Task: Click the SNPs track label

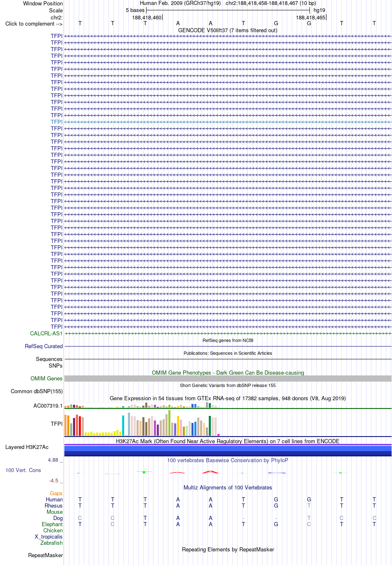Action: point(55,366)
